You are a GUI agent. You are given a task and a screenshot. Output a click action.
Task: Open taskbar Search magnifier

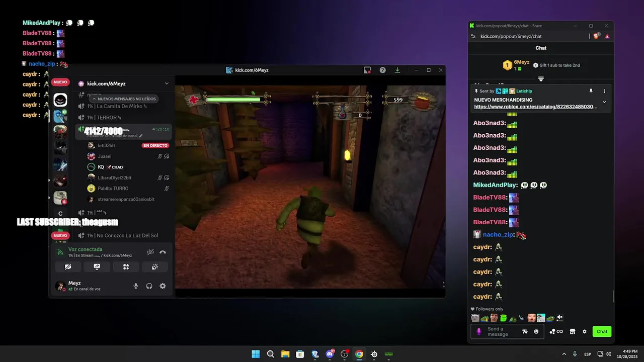click(270, 354)
